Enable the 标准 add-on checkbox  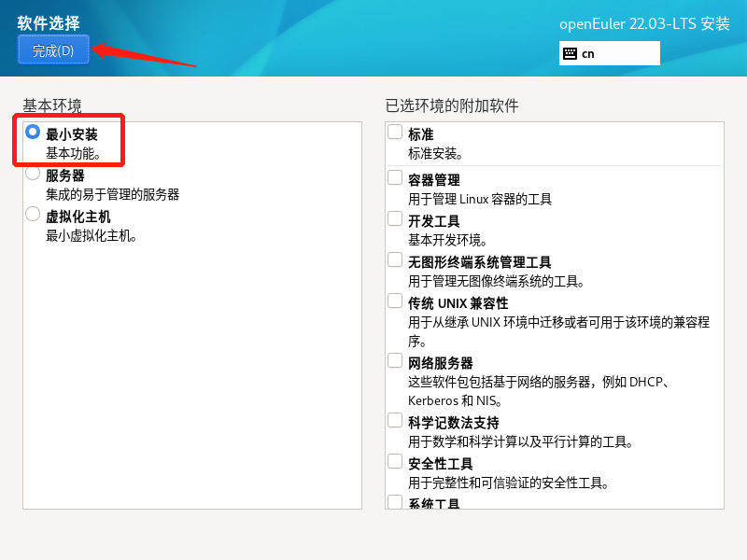[x=395, y=132]
